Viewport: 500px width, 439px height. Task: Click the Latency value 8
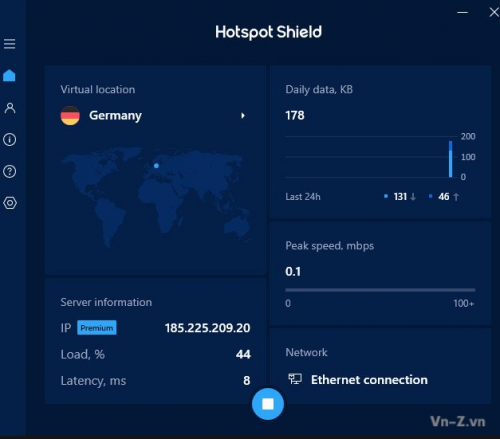pos(247,380)
